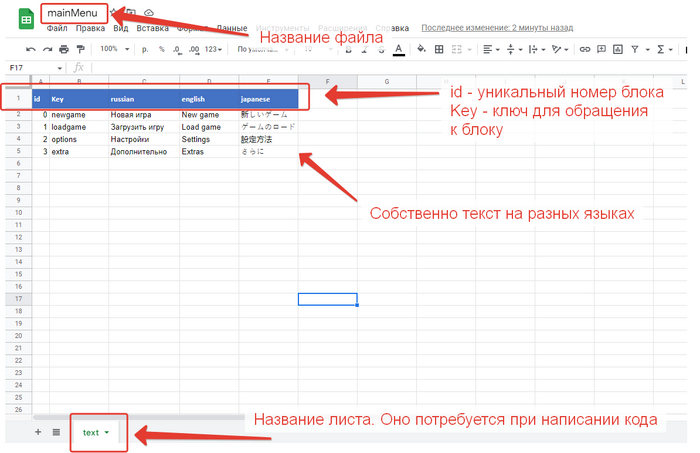This screenshot has width=700, height=453.
Task: Click the Undo arrow in toolbar
Action: [32, 48]
